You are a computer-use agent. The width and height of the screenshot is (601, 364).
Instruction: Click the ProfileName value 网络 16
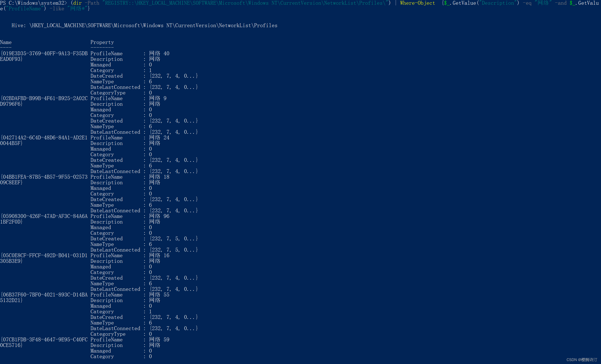(x=159, y=255)
